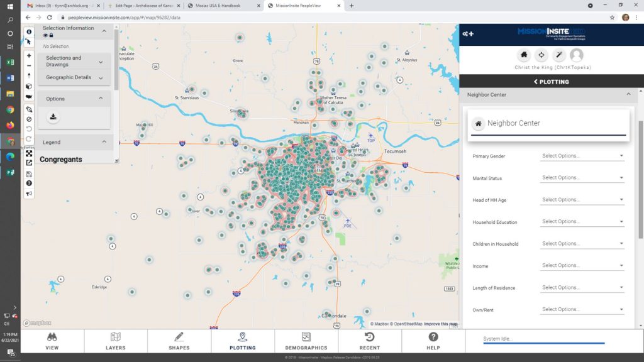Screen dimensions: 644x362
Task: Open Word from the Windows taskbar
Action: click(10, 78)
